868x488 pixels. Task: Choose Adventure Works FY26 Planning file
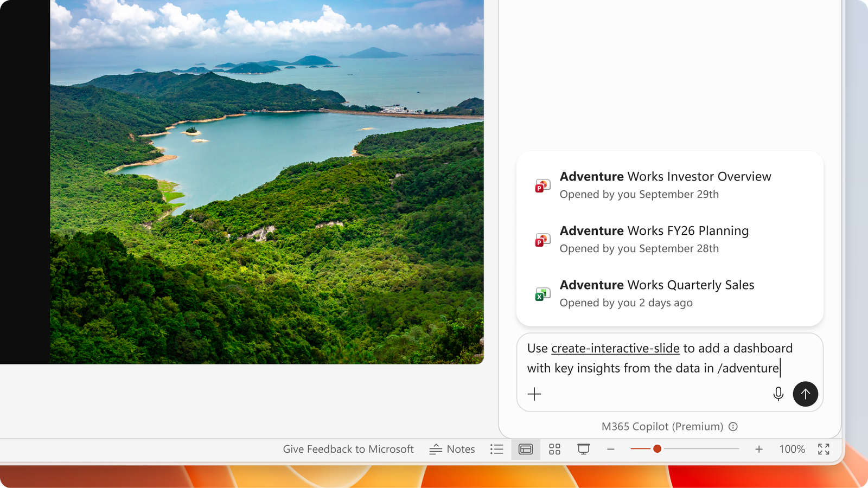[669, 239]
